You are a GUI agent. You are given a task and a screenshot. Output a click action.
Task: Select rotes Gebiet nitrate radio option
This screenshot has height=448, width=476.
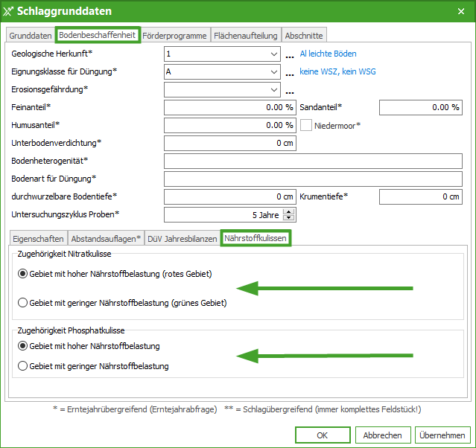(23, 274)
